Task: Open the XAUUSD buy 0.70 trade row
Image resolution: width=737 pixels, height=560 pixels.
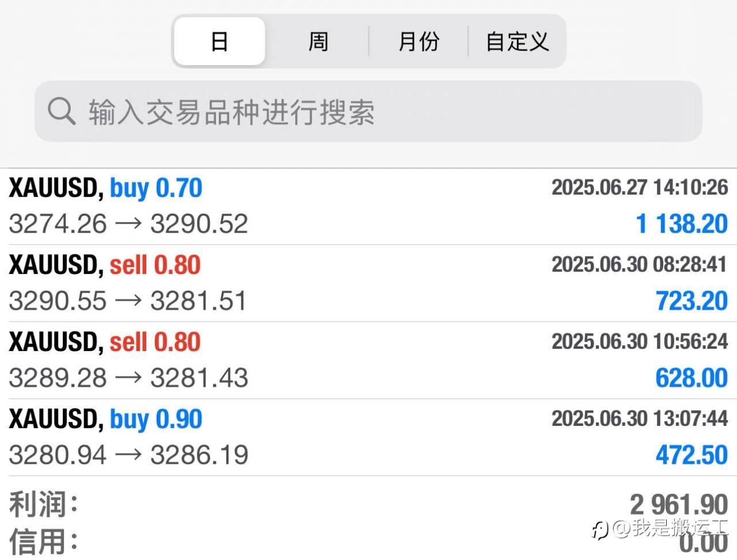Action: point(368,206)
